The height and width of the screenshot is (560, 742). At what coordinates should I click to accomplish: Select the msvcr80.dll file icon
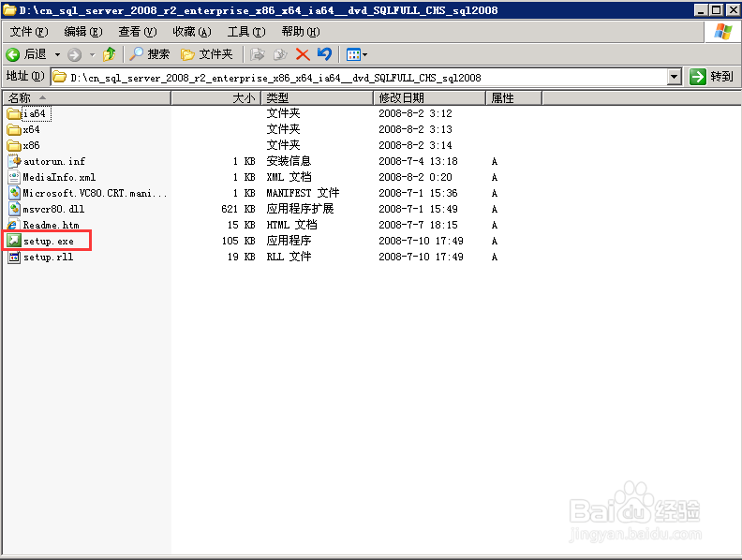14,209
